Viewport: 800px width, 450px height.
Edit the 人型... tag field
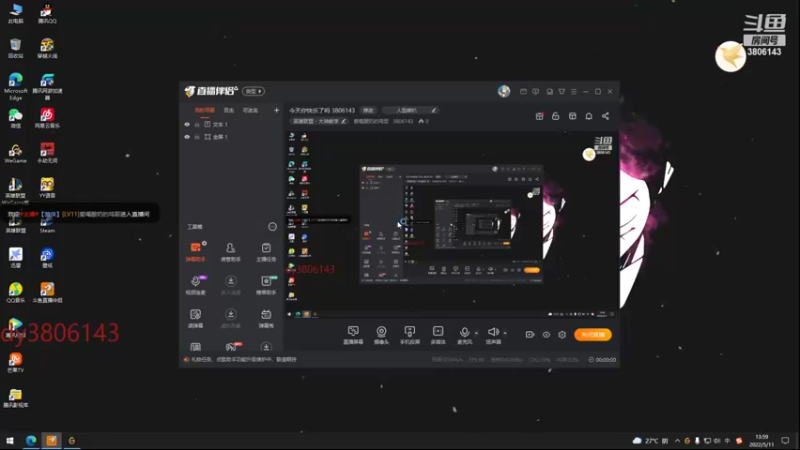411,110
